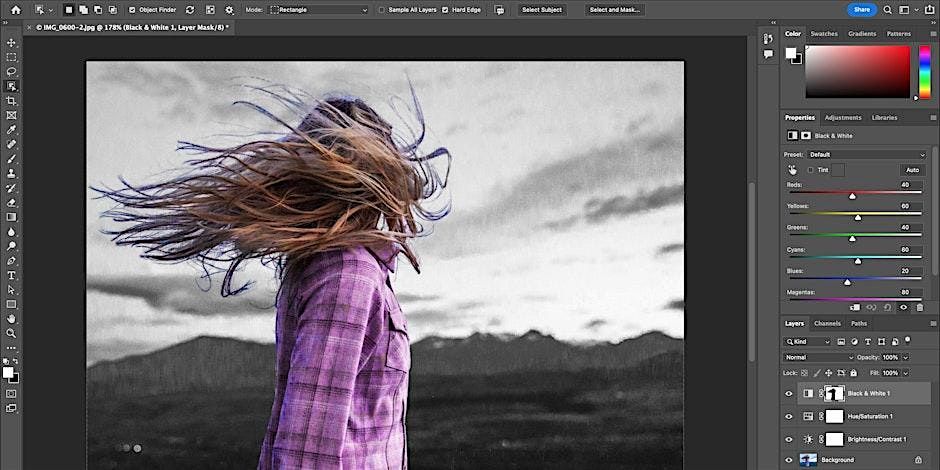940x470 pixels.
Task: Select the Crop tool
Action: click(x=12, y=101)
